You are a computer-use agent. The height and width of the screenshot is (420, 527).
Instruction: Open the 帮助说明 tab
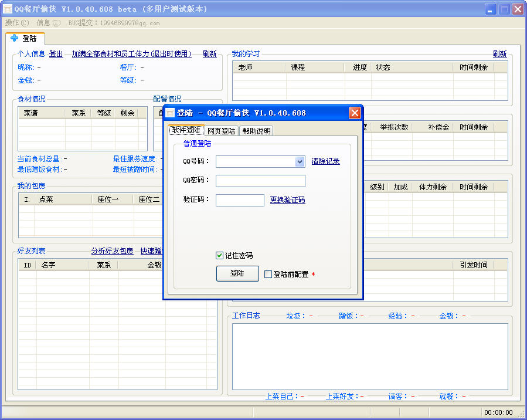(256, 131)
